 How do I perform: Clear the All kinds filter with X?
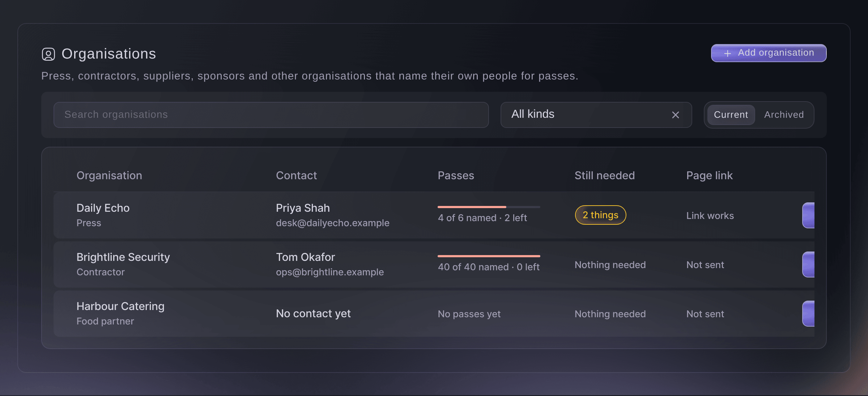pyautogui.click(x=675, y=115)
